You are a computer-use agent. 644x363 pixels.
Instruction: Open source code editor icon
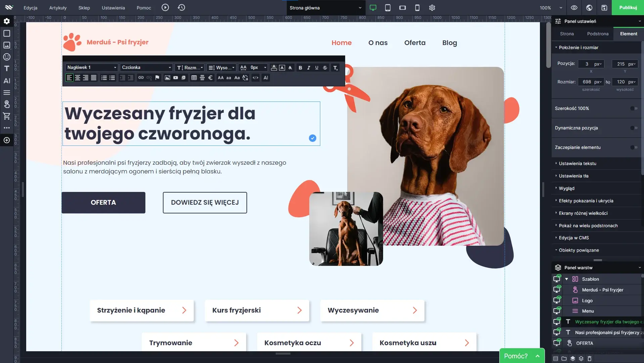(x=256, y=78)
